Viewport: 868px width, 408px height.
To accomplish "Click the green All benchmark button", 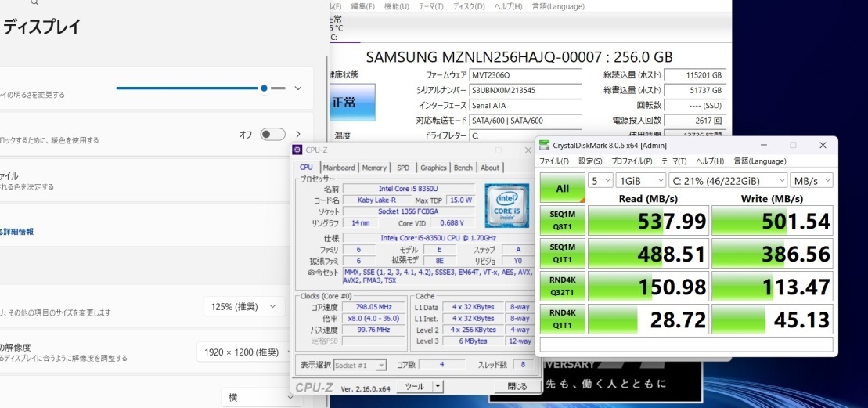I will 562,188.
